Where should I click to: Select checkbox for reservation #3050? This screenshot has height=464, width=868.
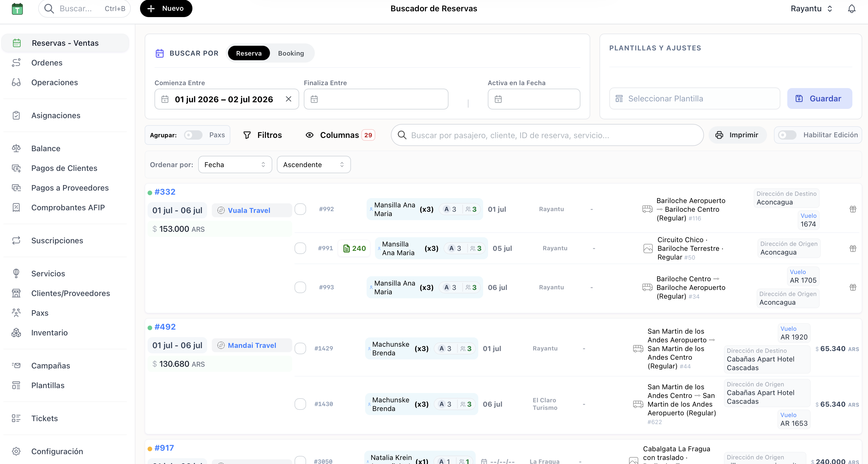click(x=300, y=461)
